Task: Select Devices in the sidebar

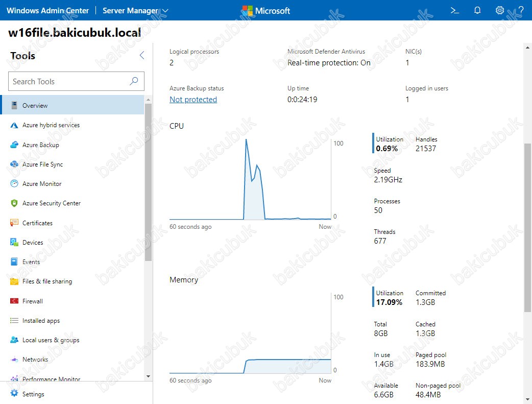Action: click(x=72, y=242)
